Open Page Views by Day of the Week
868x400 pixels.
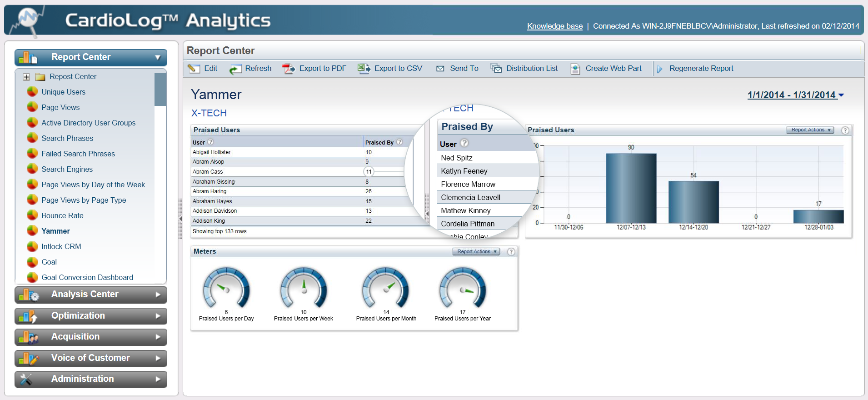pyautogui.click(x=93, y=185)
